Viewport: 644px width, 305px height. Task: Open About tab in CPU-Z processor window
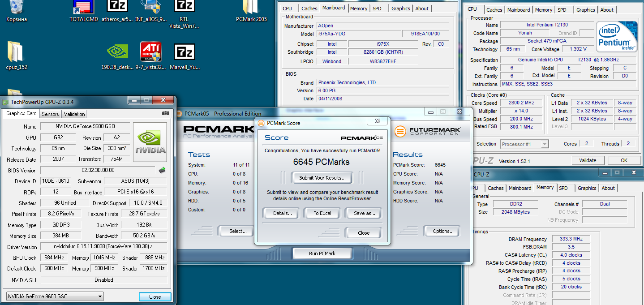[607, 10]
